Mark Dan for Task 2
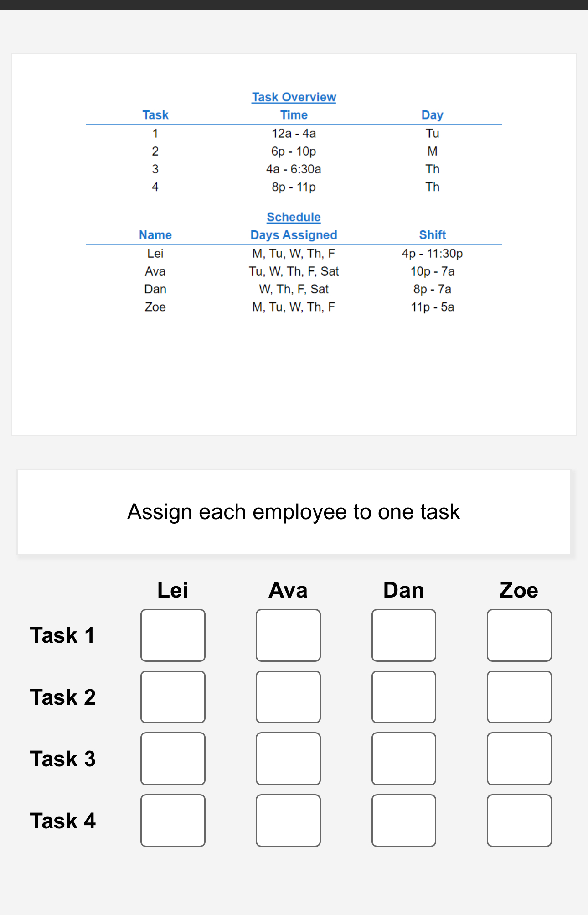 pos(404,697)
